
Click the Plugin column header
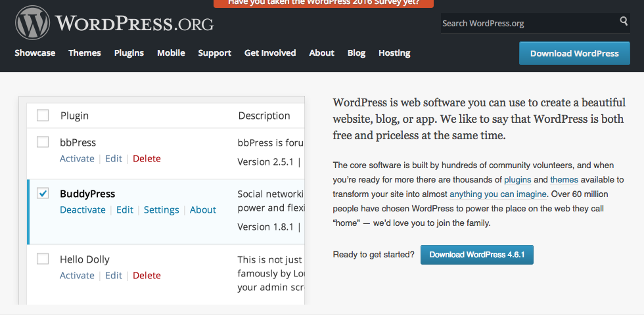[x=74, y=116]
